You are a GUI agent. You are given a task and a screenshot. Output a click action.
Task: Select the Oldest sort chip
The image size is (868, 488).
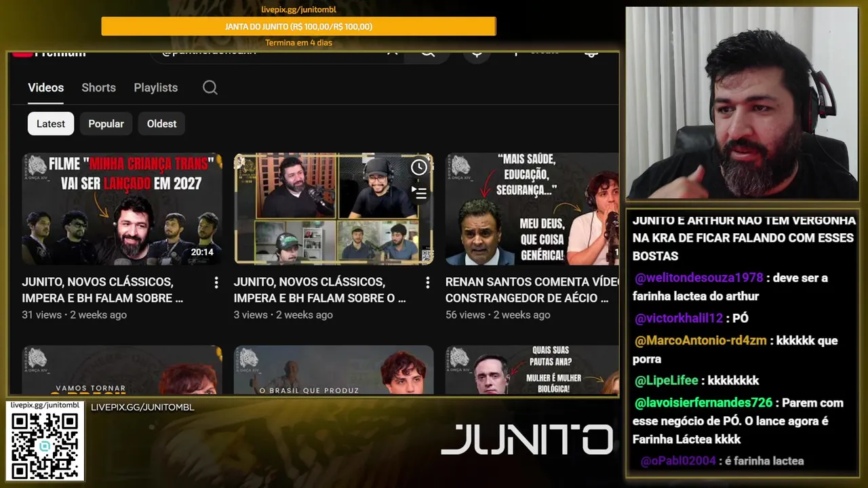161,123
